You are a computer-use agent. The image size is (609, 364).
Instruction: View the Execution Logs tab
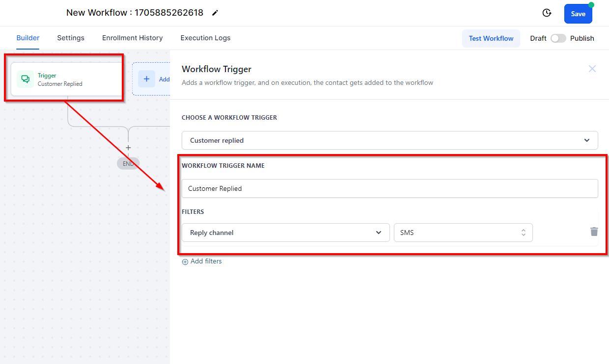coord(205,38)
